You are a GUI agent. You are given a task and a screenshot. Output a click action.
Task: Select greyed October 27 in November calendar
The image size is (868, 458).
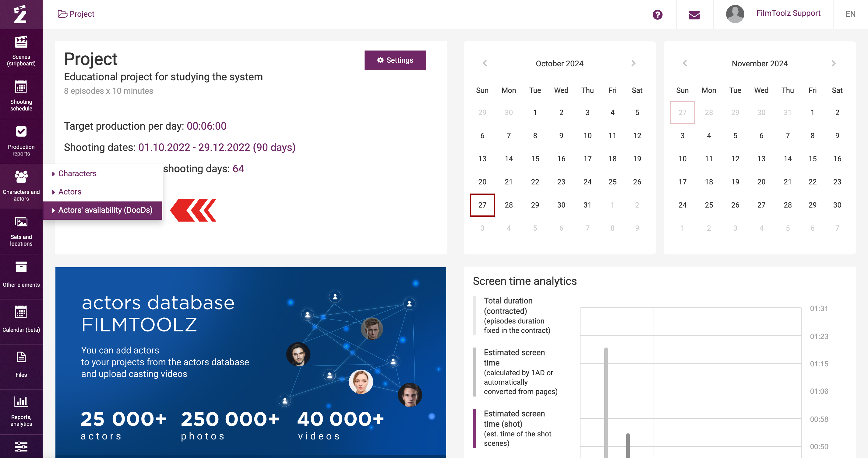(682, 113)
